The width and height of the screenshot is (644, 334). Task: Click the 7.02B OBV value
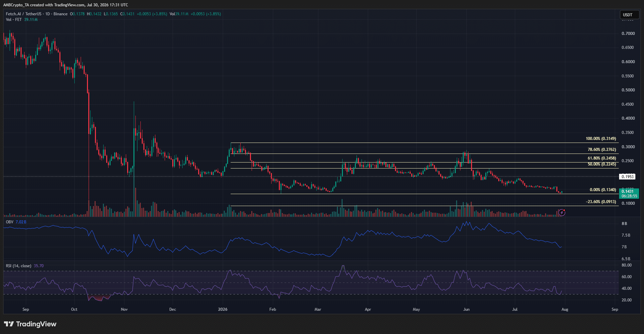[21, 222]
